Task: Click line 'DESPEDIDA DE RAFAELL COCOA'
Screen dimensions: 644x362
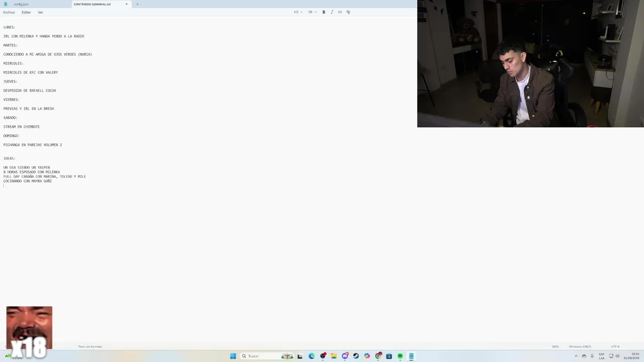Action: (x=30, y=90)
